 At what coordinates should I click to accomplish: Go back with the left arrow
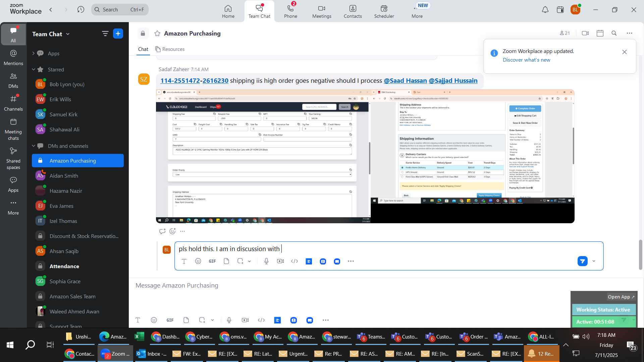point(51,9)
